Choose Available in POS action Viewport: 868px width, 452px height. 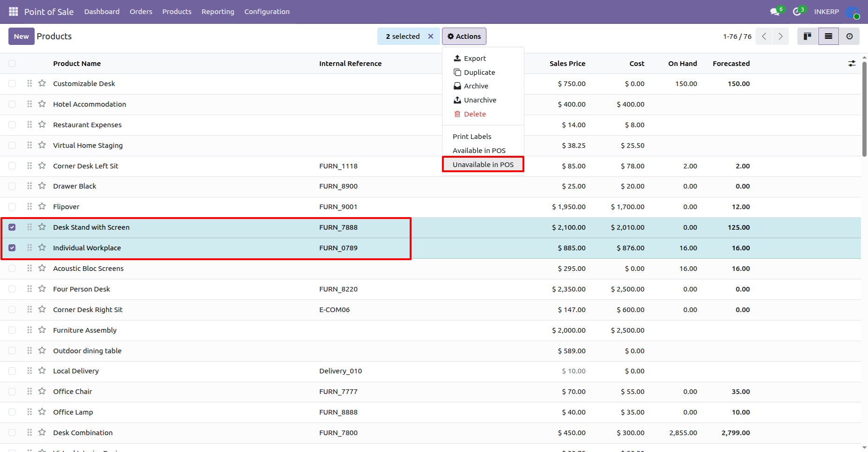[483, 150]
